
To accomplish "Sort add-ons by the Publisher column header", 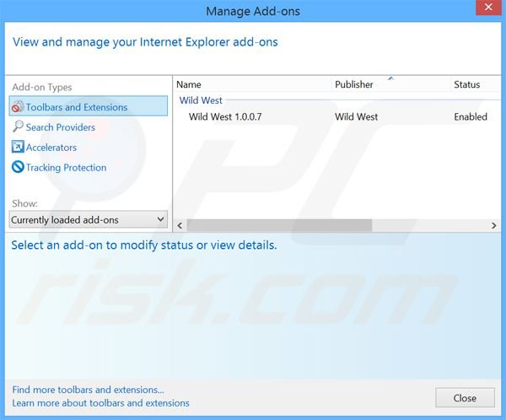I will (x=353, y=84).
